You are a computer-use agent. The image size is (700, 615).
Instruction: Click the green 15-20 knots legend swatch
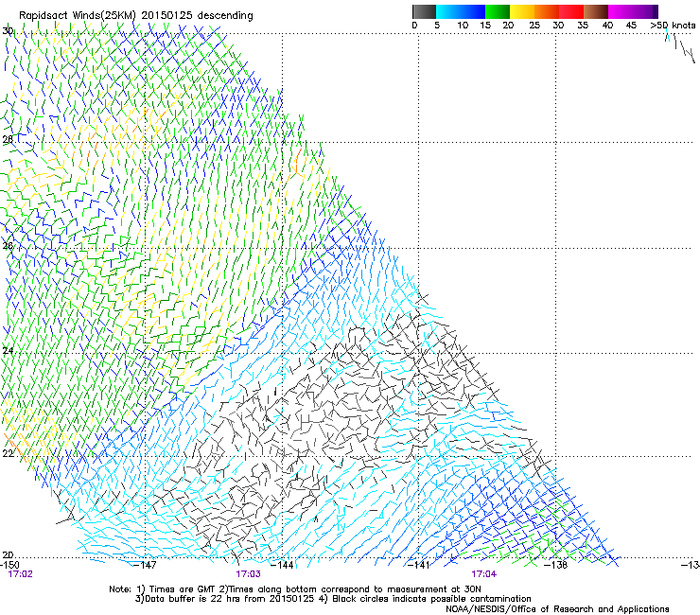pos(498,11)
